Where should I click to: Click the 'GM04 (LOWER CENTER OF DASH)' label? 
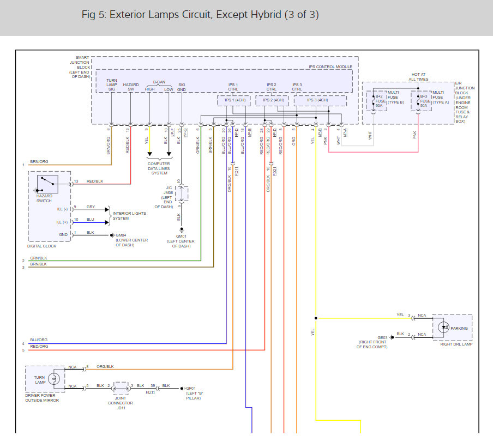tap(131, 240)
